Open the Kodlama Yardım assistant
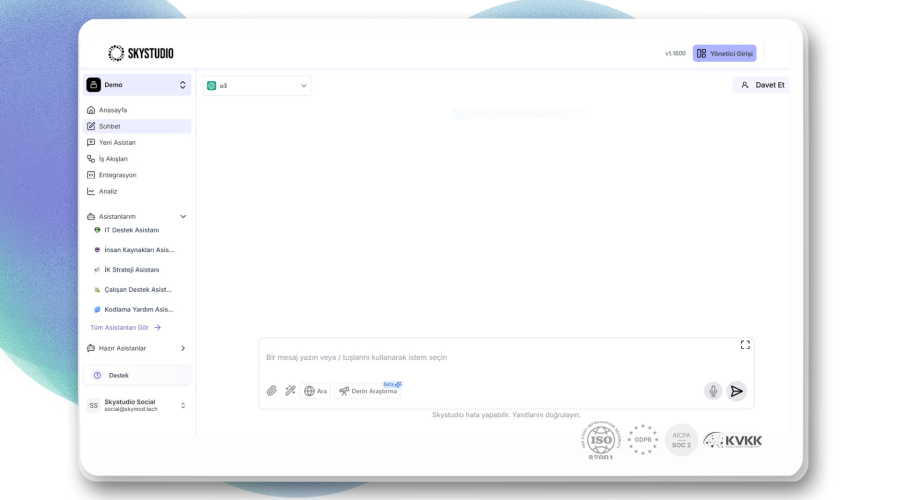Viewport: 900px width, 500px height. (138, 309)
